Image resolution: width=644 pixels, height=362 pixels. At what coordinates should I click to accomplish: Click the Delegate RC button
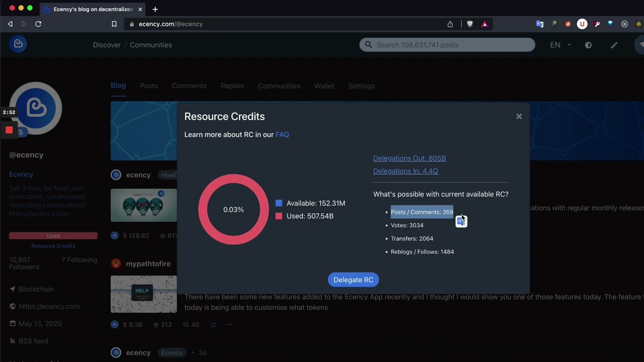[x=353, y=280]
